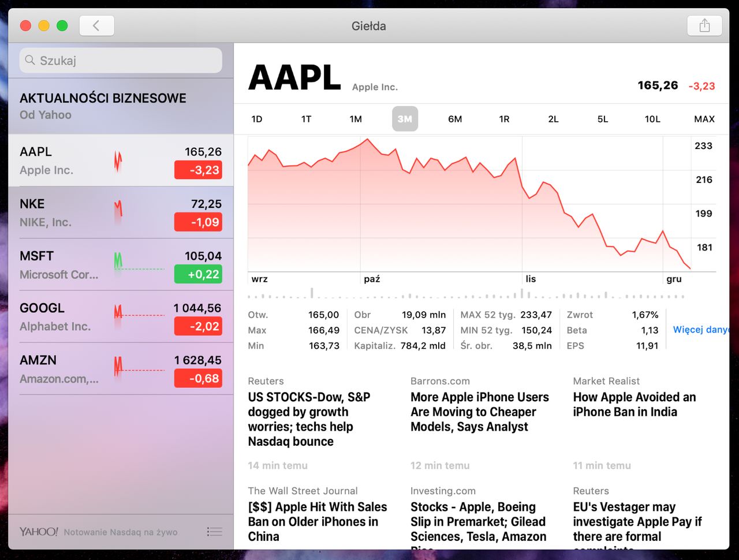Click the AAPL sparkline mini chart
This screenshot has height=560, width=739.
(x=118, y=161)
